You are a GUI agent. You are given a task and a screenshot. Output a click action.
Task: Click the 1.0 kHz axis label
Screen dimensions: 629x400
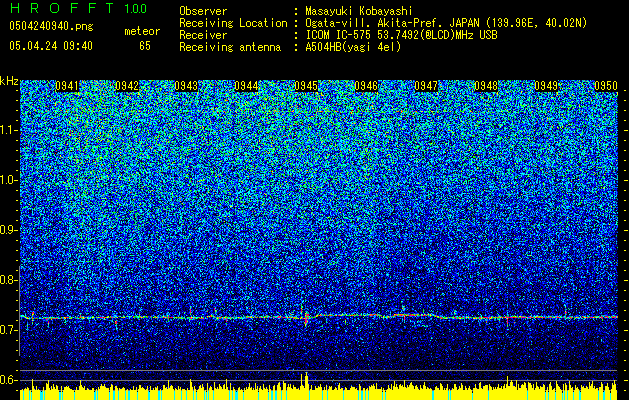[9, 180]
